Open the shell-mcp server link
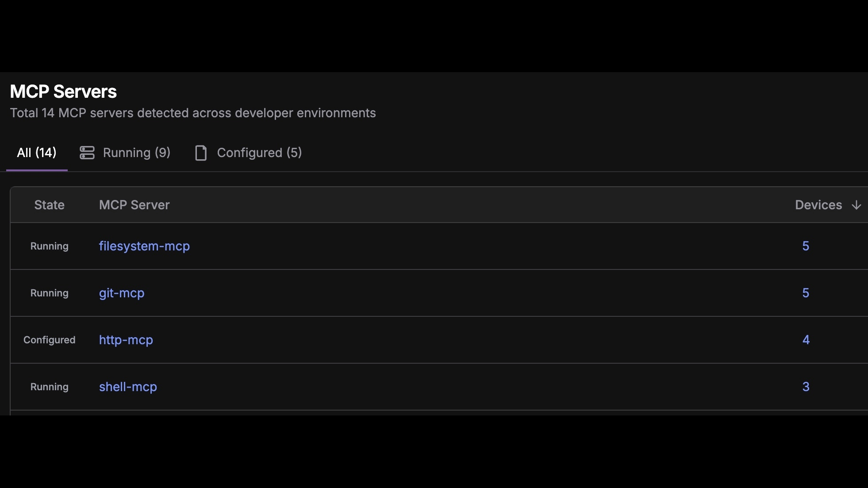This screenshot has height=488, width=868. [128, 387]
